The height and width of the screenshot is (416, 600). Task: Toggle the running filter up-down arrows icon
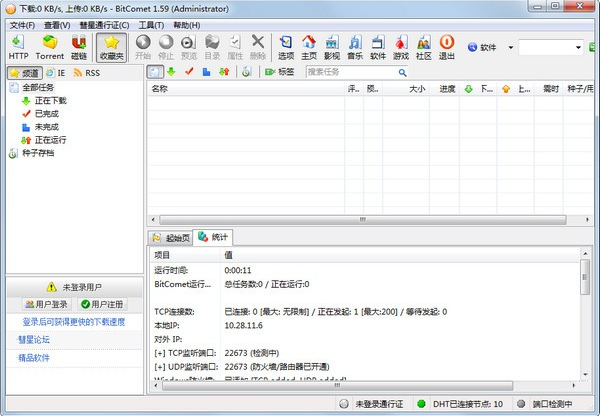(224, 72)
